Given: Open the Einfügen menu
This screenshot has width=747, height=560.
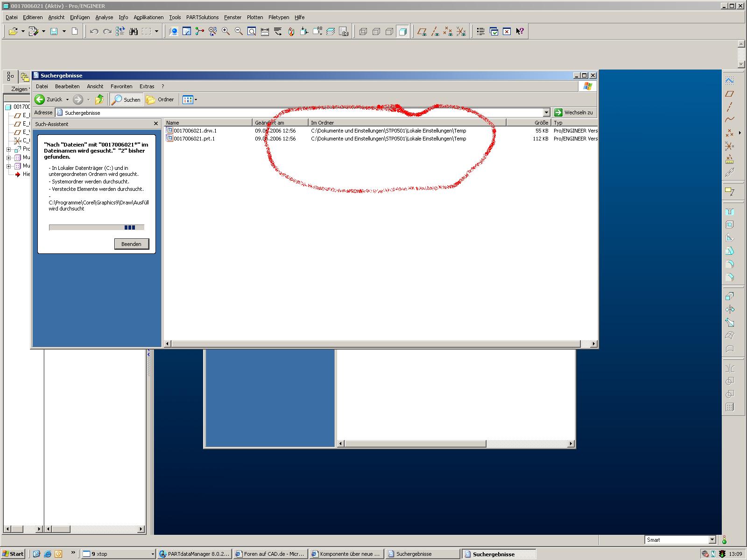Looking at the screenshot, I should pyautogui.click(x=80, y=17).
